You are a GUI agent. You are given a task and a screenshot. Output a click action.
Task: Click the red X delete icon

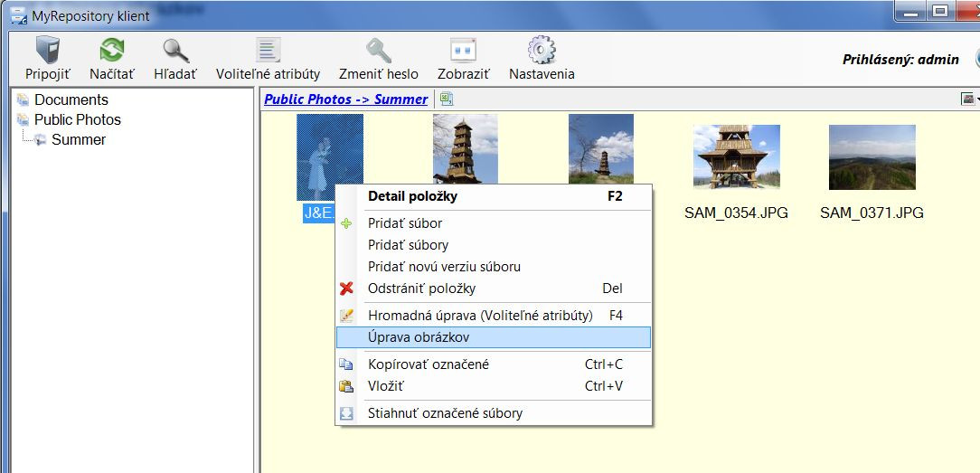click(x=346, y=289)
